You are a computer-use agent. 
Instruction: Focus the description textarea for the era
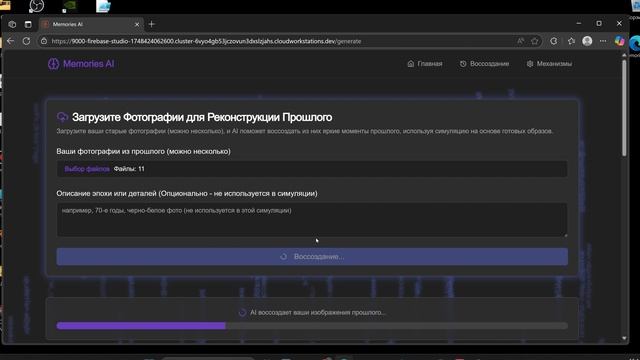coord(312,220)
